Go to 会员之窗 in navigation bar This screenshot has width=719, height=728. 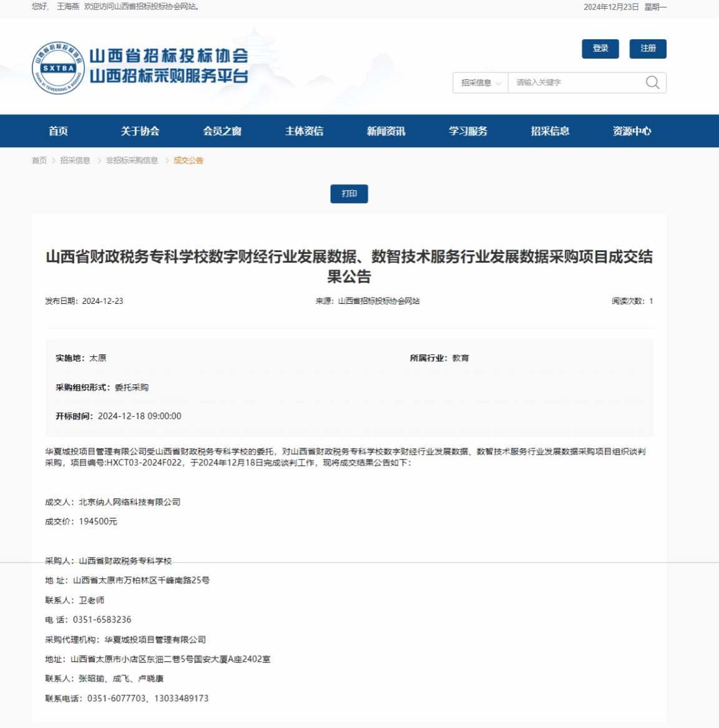pos(222,131)
